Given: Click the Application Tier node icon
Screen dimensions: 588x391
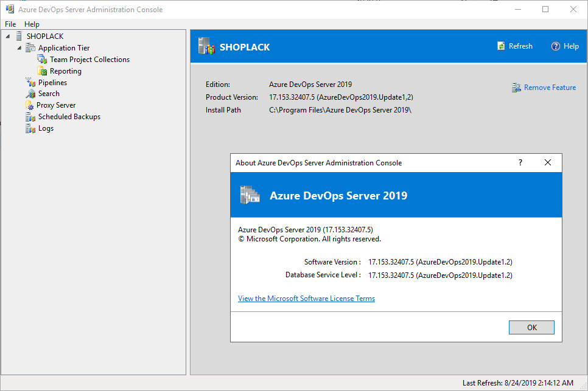Looking at the screenshot, I should tap(30, 48).
